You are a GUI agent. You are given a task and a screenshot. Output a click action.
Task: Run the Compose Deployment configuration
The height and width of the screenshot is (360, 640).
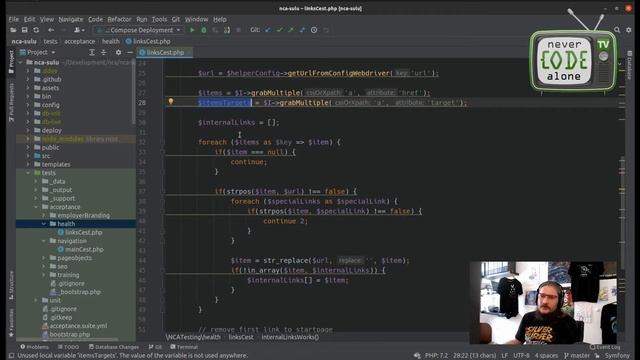tap(192, 30)
